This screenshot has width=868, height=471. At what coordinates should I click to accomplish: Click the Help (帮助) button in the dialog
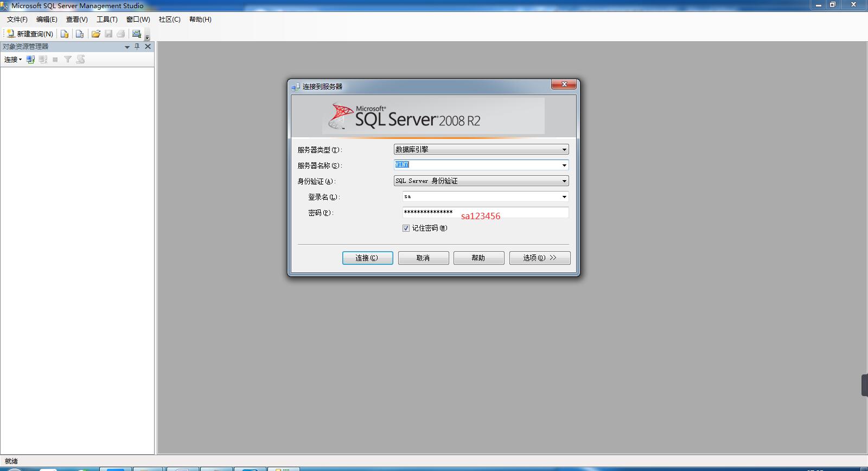[478, 258]
